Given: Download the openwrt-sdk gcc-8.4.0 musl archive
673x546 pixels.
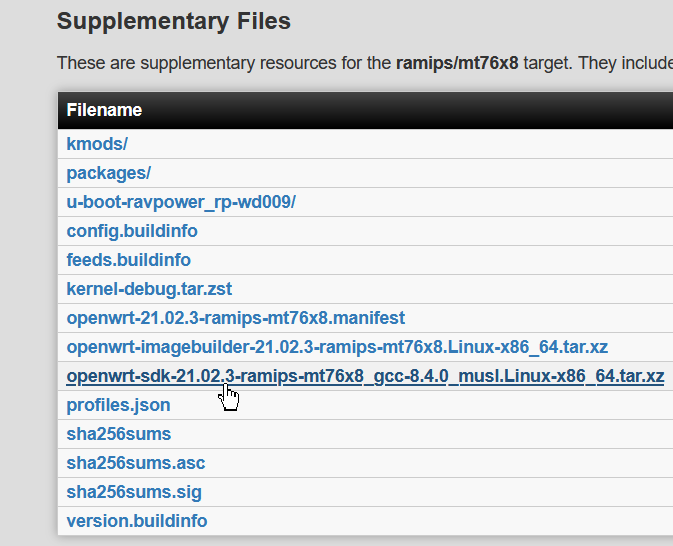Looking at the screenshot, I should [x=365, y=376].
